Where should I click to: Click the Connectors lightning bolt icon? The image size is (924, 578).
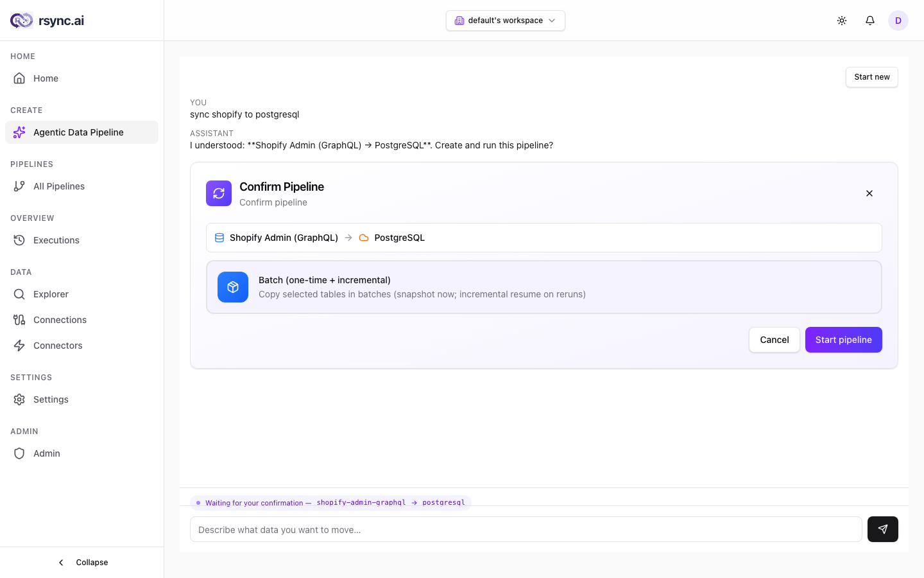click(19, 346)
